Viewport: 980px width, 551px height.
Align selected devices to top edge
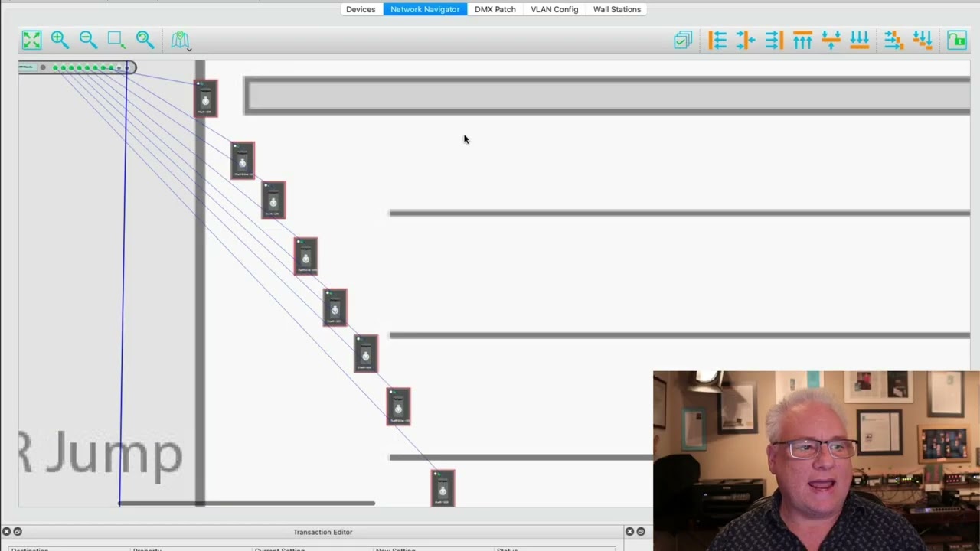[x=802, y=40]
